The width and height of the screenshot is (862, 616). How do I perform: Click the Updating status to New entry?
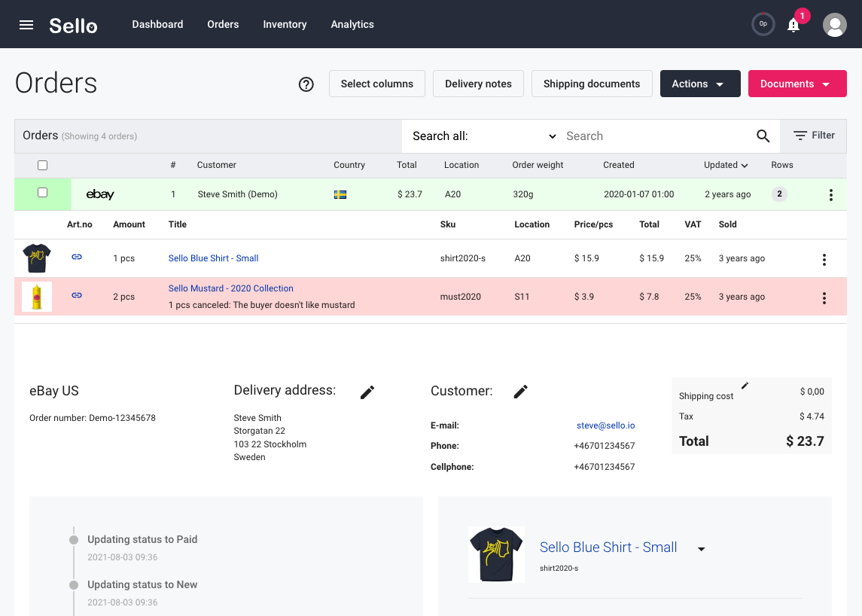pyautogui.click(x=142, y=584)
